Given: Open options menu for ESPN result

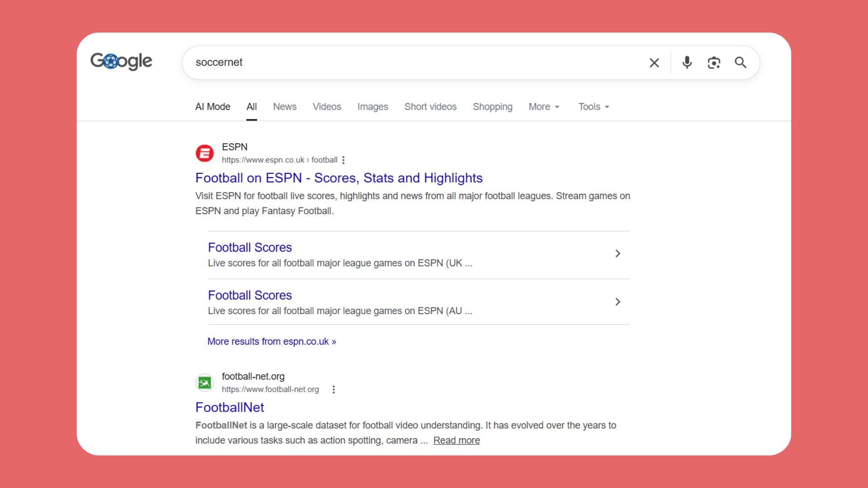Looking at the screenshot, I should pos(344,160).
